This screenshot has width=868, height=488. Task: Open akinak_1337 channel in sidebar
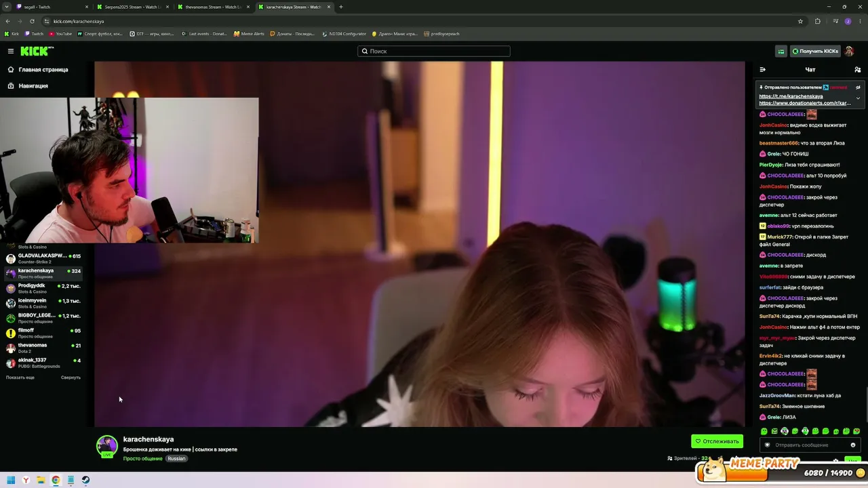[x=43, y=363]
